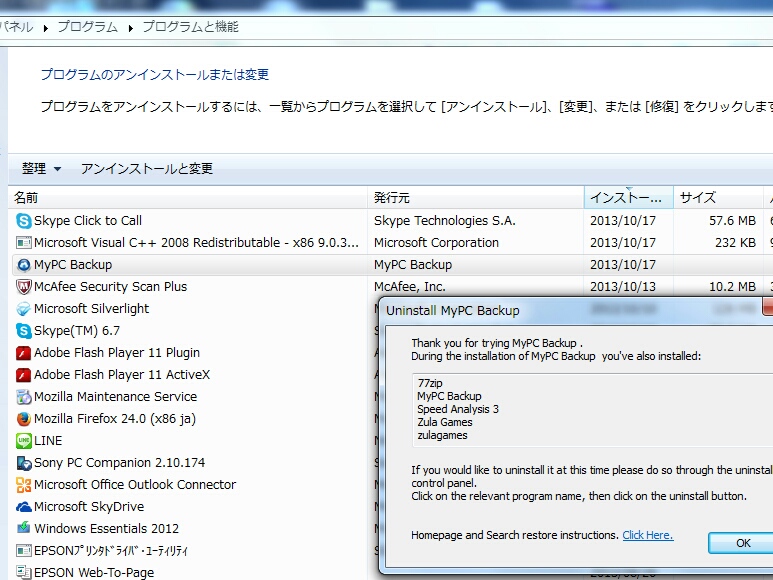Click the EPSON printer driver utility icon

[x=24, y=550]
